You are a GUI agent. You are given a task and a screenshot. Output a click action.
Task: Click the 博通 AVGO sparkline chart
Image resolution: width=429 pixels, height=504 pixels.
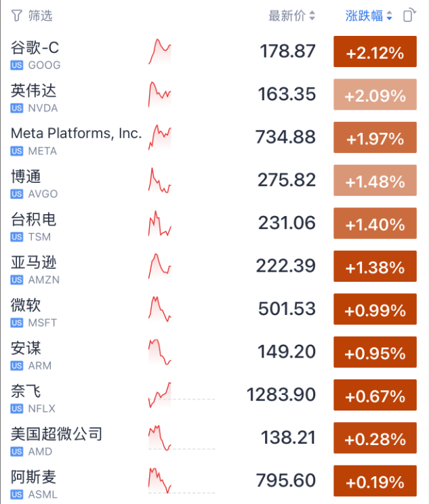(x=160, y=180)
